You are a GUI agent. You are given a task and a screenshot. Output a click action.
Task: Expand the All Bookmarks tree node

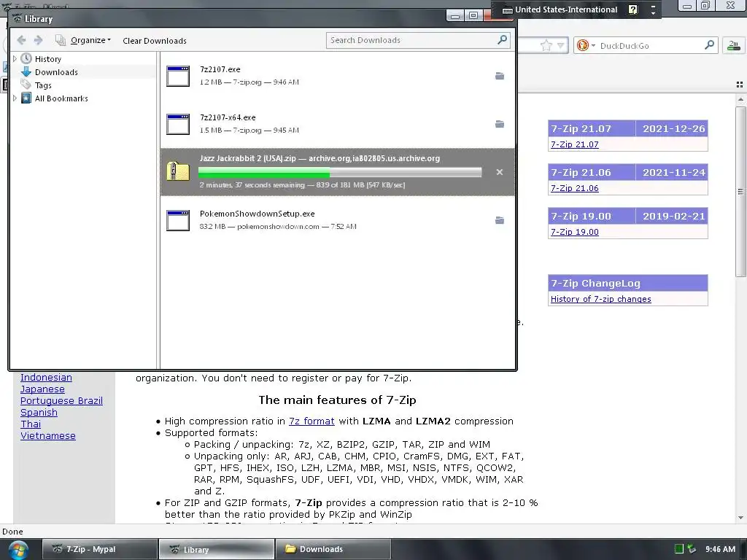click(x=15, y=98)
